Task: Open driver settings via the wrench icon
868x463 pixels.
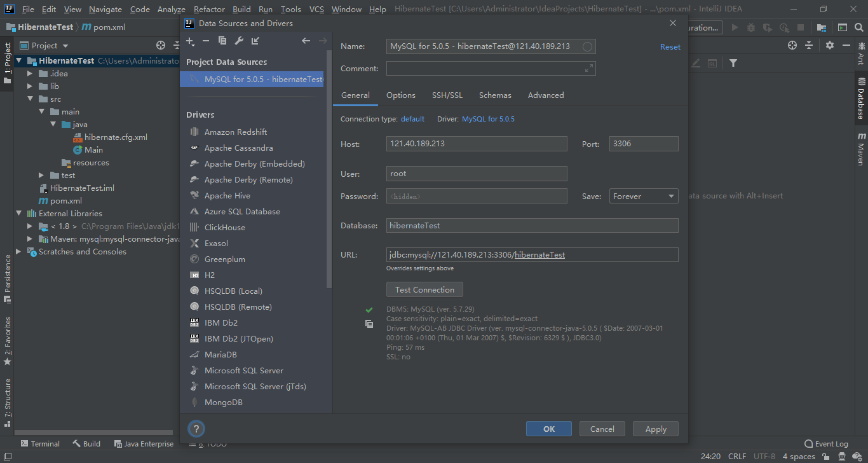Action: pyautogui.click(x=239, y=41)
